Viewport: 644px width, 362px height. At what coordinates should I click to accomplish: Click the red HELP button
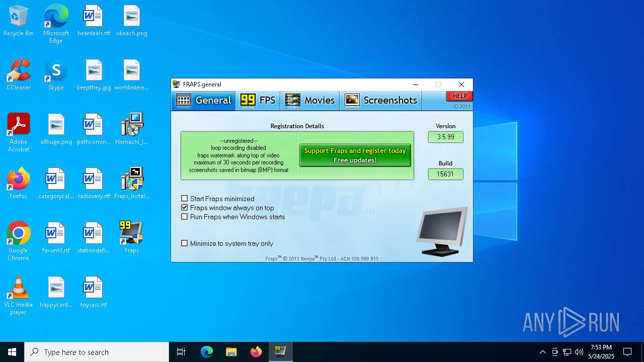pyautogui.click(x=459, y=96)
